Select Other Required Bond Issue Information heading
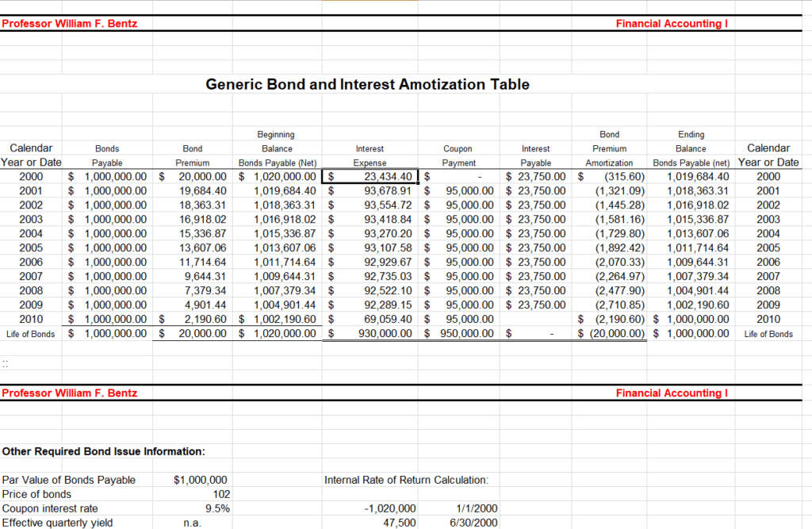 coord(104,451)
